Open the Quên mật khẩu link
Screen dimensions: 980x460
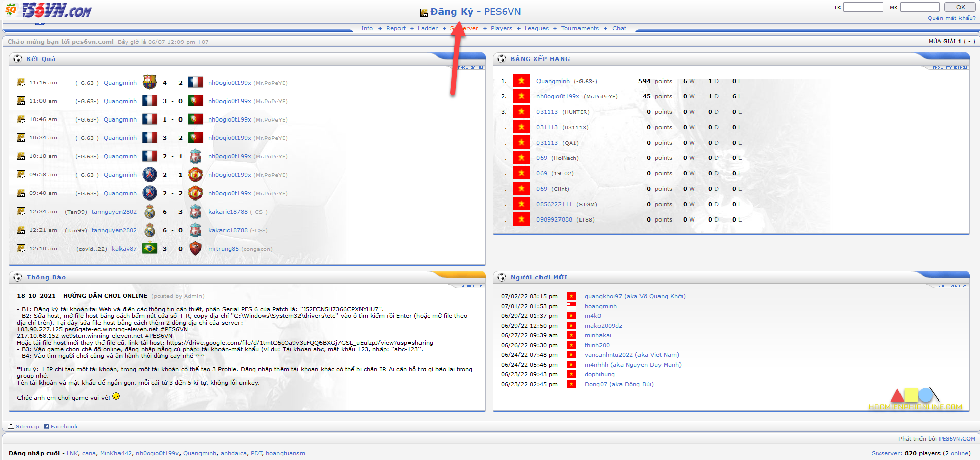[x=951, y=18]
